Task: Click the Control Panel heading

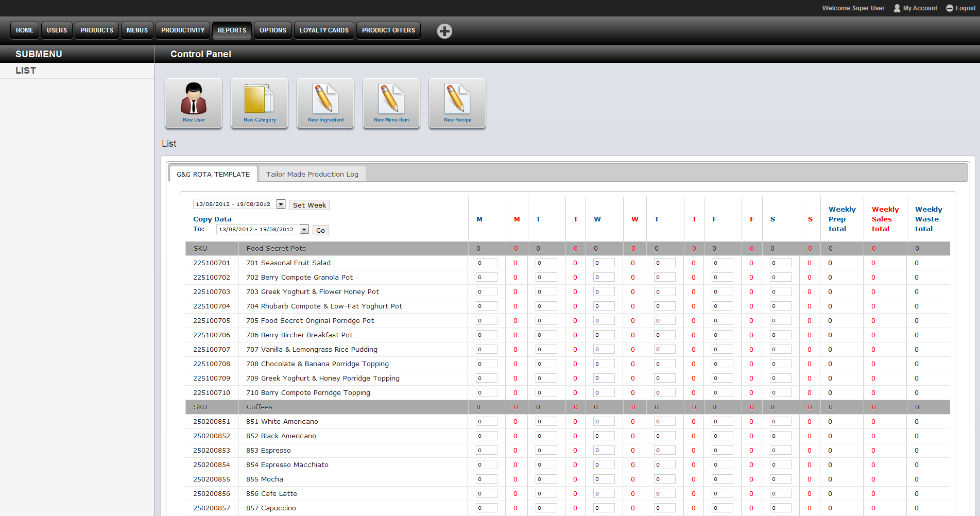Action: 201,54
